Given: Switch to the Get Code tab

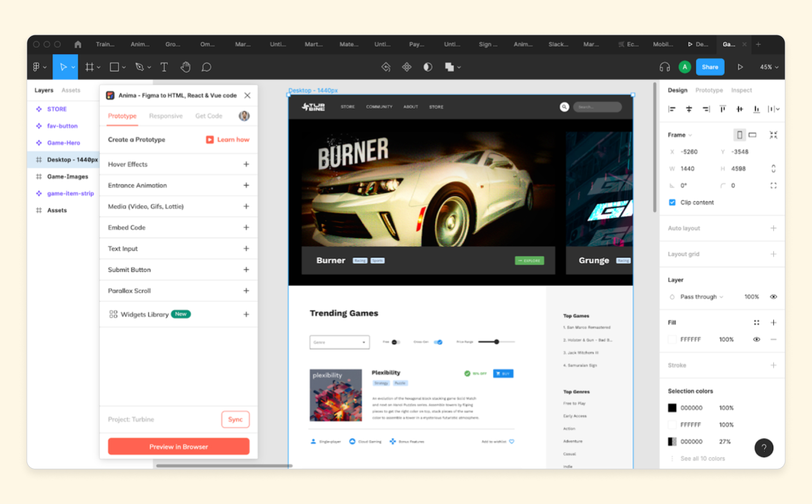Looking at the screenshot, I should click(x=209, y=116).
